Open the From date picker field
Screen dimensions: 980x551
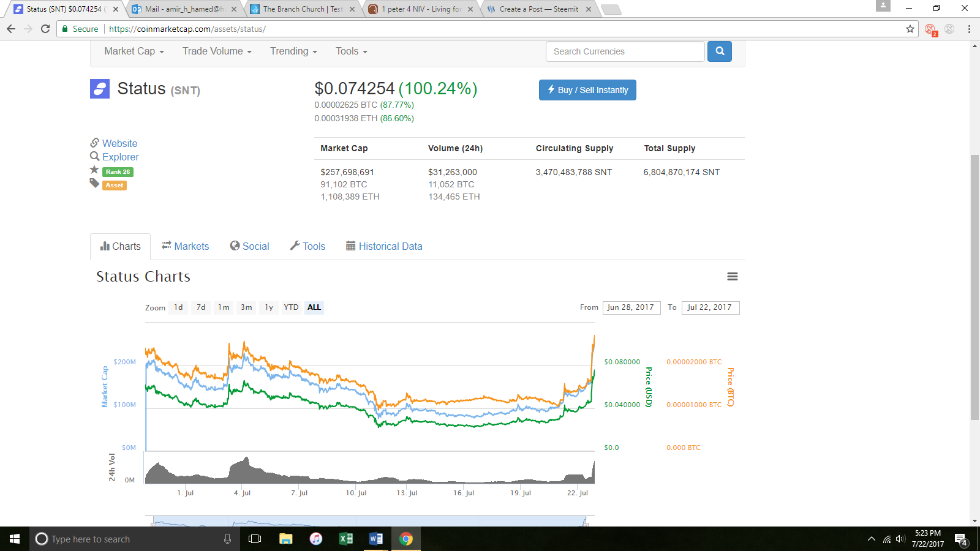click(x=631, y=307)
